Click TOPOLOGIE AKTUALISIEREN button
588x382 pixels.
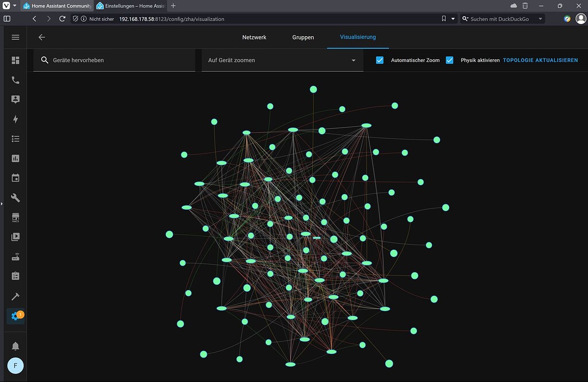click(540, 60)
